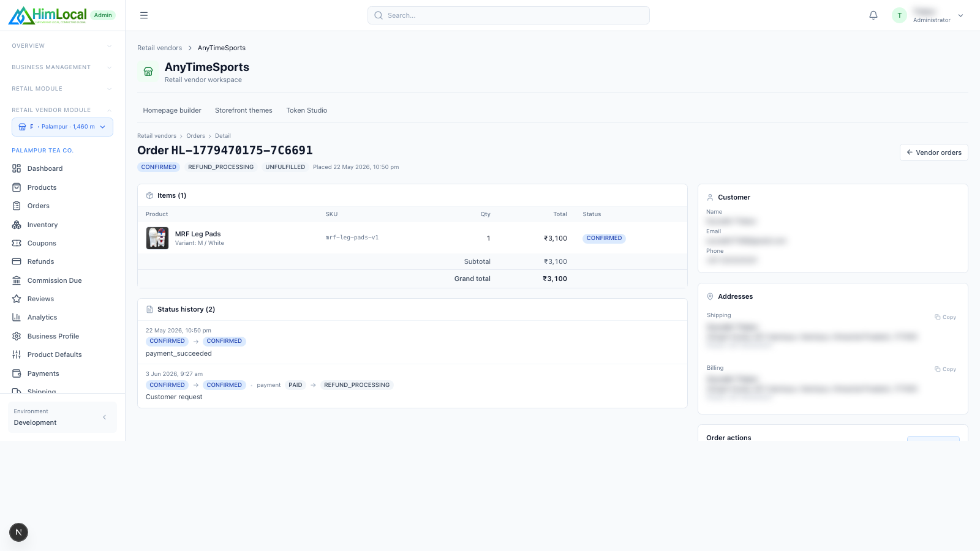Click the MRF Leg Pads product name
This screenshot has width=980, height=551.
pos(198,234)
